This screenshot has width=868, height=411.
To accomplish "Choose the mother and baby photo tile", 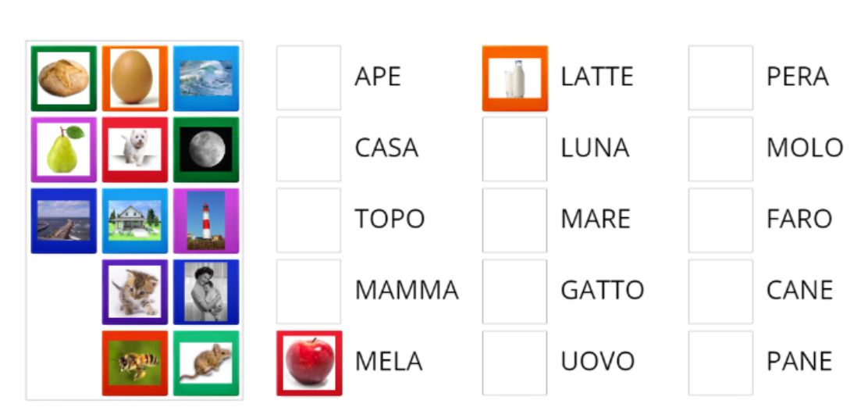I will pyautogui.click(x=206, y=292).
